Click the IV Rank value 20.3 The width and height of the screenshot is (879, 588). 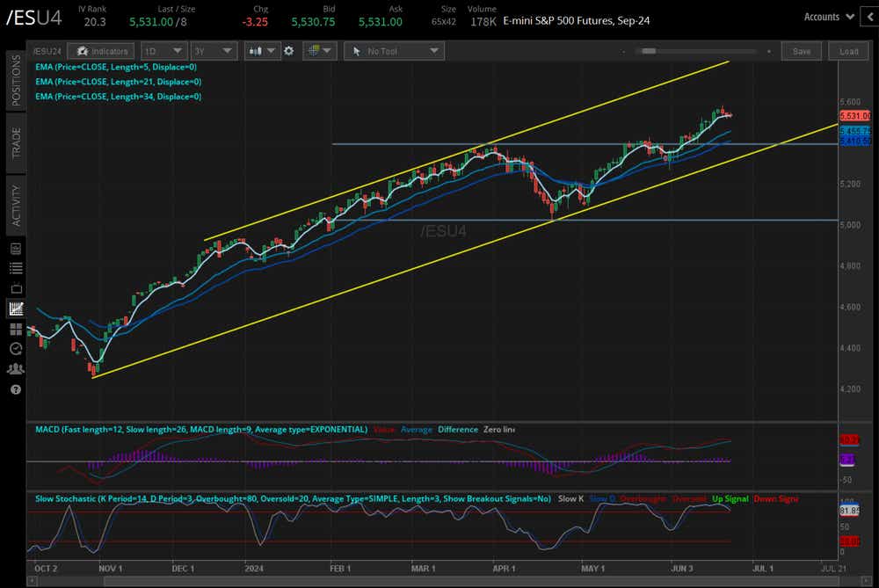(95, 22)
